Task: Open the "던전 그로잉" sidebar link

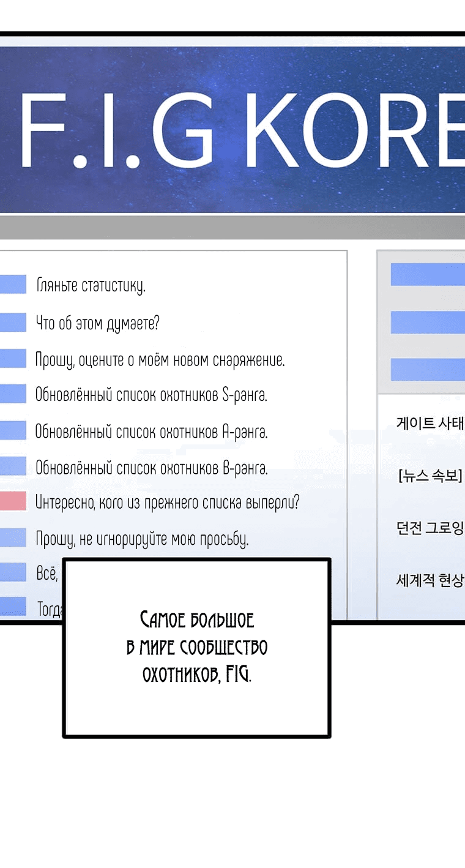Action: pos(430,528)
